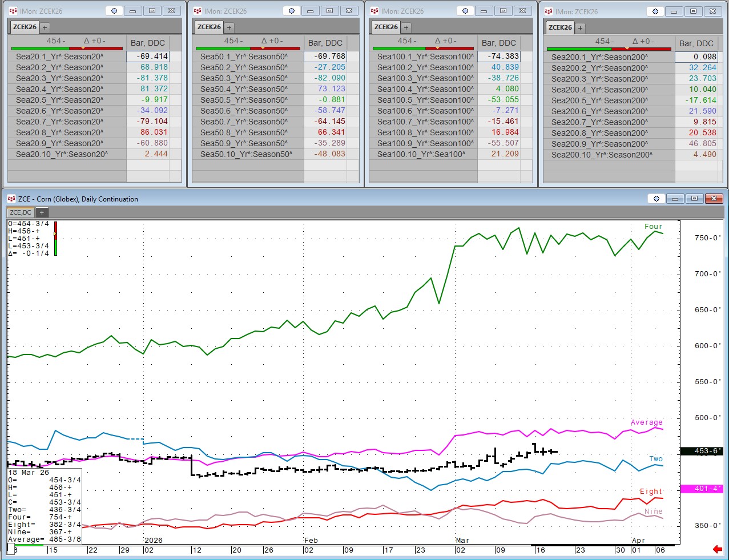This screenshot has width=729, height=560.
Task: Click green-red quote bar in Sea50 header
Action: pyautogui.click(x=247, y=49)
